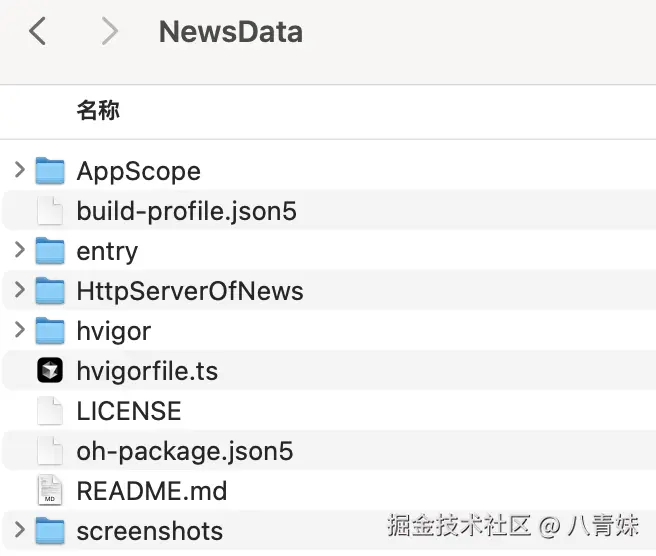This screenshot has width=656, height=556.
Task: Expand the hvigor folder disclosure arrow
Action: 19,330
